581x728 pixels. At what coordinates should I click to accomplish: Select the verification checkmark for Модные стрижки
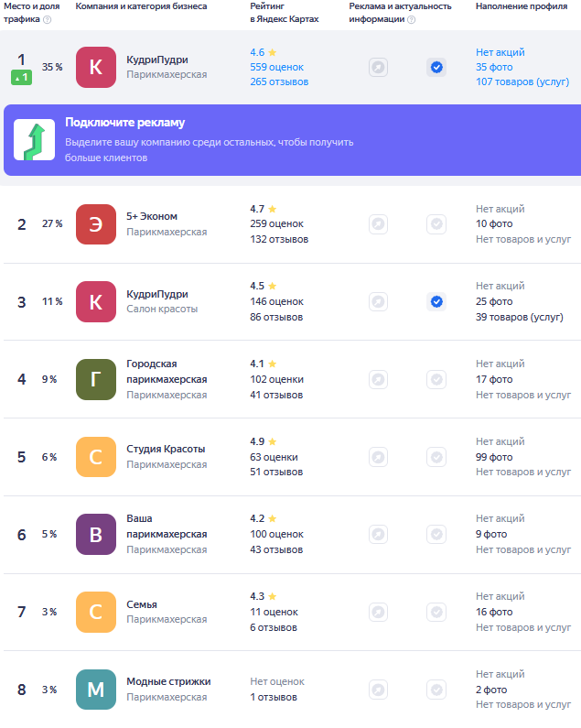(436, 690)
